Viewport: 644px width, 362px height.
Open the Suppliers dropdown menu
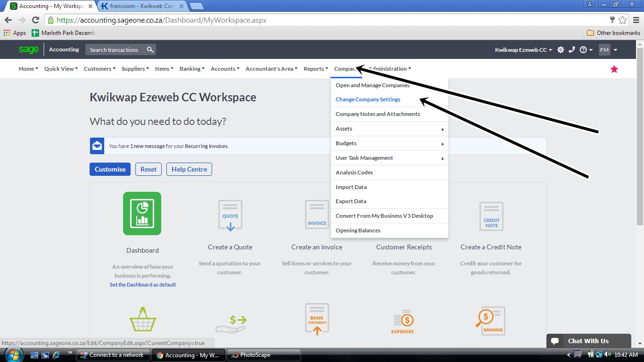click(x=135, y=69)
